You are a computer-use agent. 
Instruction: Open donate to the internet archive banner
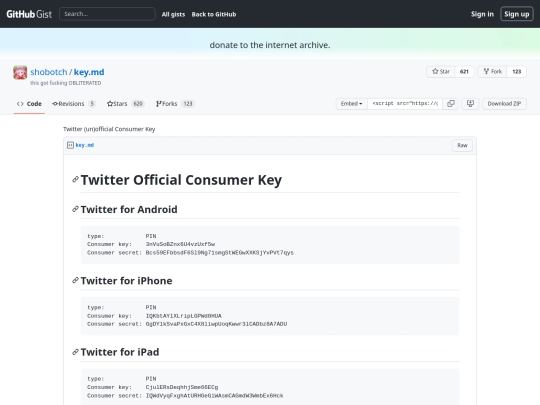pyautogui.click(x=270, y=45)
